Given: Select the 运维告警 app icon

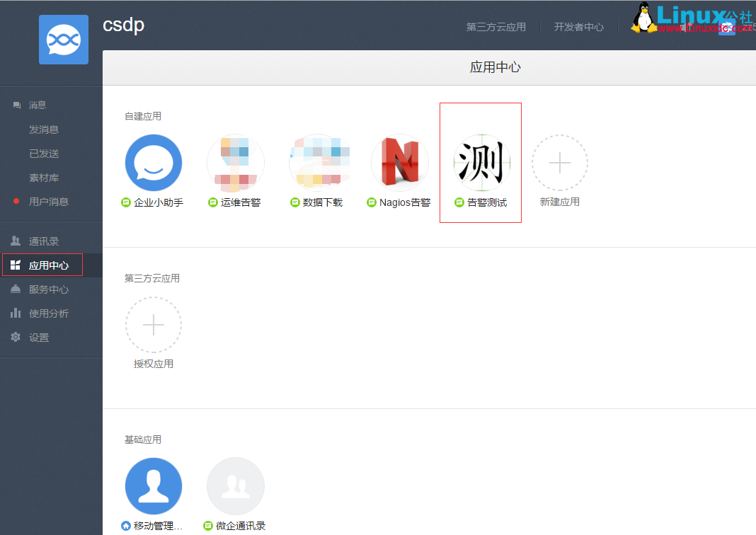Looking at the screenshot, I should click(236, 162).
